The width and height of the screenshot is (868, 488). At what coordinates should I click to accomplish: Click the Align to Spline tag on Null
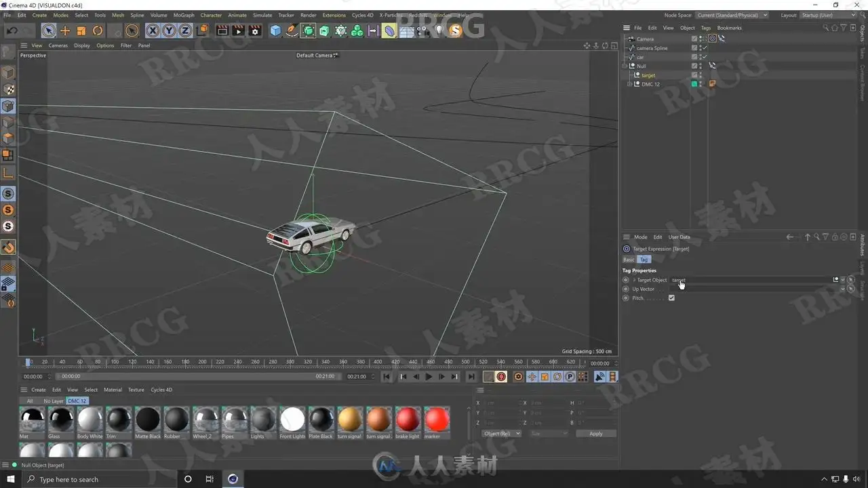click(x=712, y=66)
